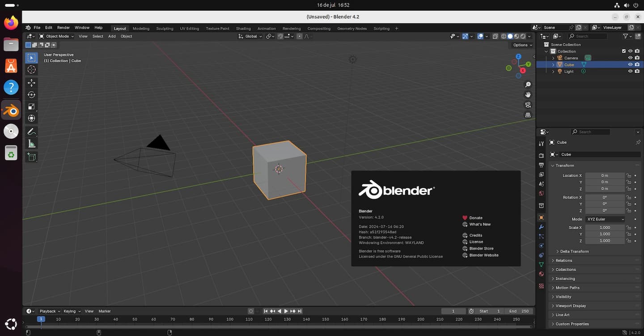Open the Playback dropdown in timeline
Screen dimensions: 644x336
pyautogui.click(x=50, y=311)
